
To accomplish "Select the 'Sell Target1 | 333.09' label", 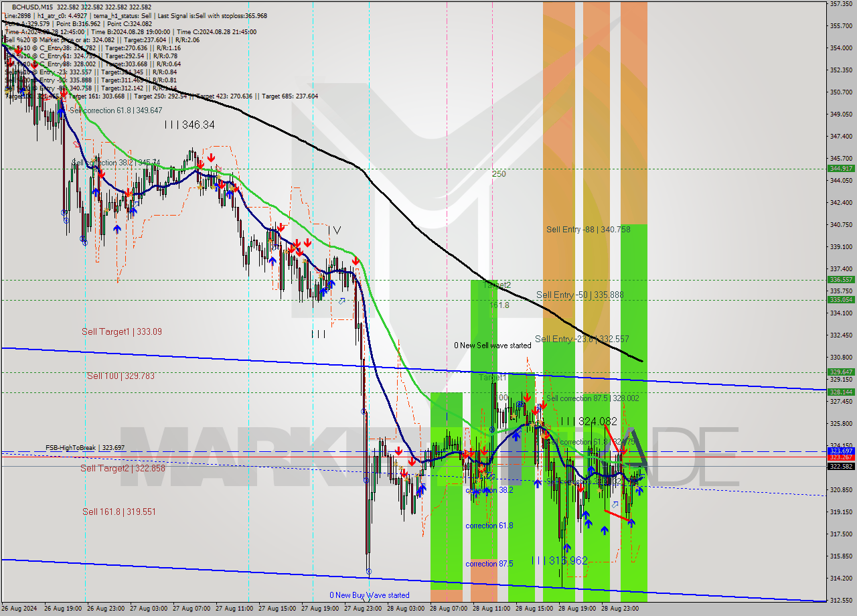I will [122, 331].
